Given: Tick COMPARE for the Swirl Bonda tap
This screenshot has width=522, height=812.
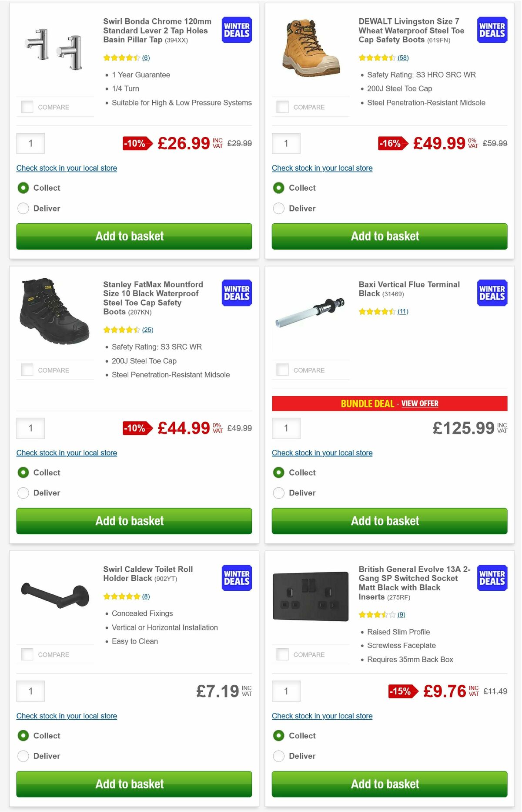Looking at the screenshot, I should coord(27,106).
